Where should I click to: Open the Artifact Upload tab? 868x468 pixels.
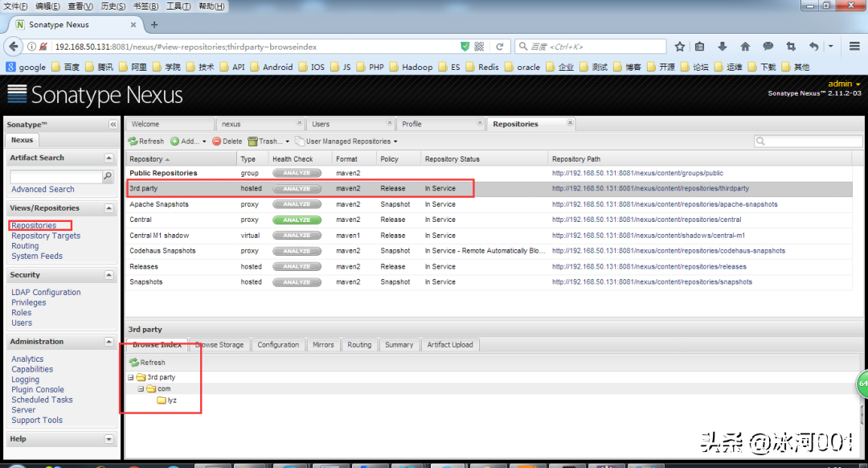coord(450,345)
